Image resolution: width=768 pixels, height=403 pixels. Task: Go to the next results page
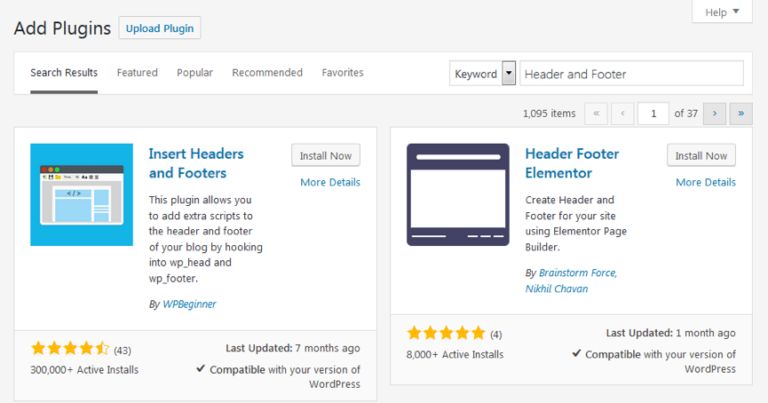(714, 114)
